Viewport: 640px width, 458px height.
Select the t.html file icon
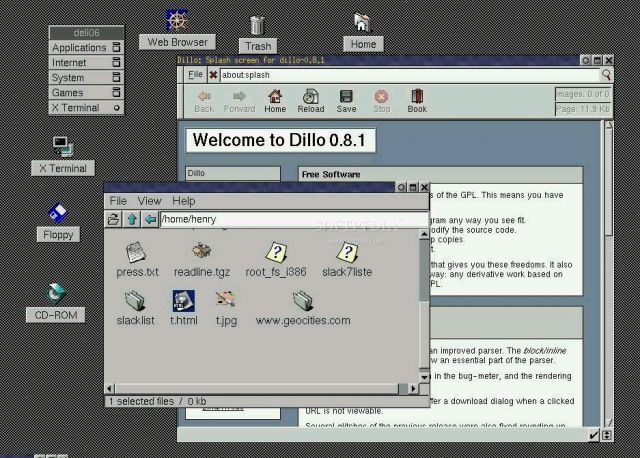click(184, 301)
